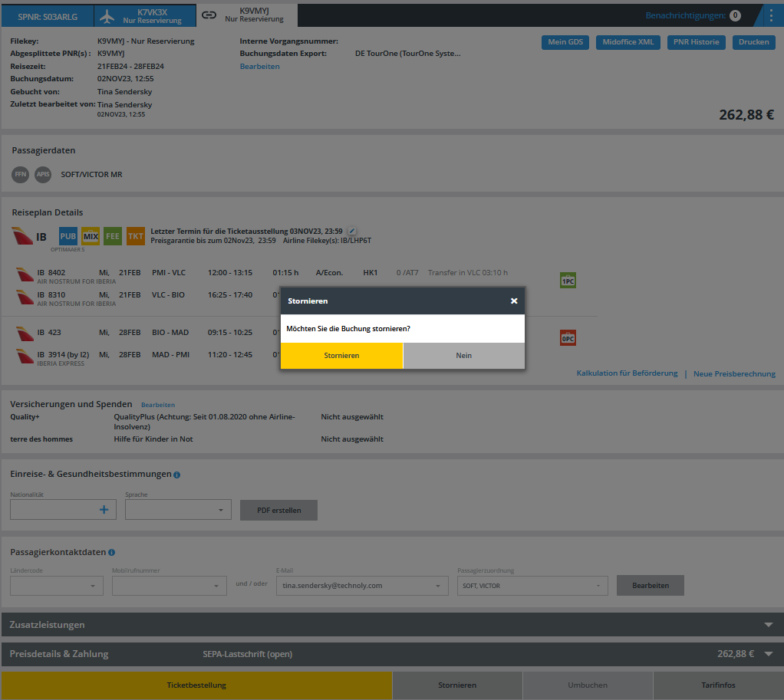This screenshot has height=700, width=784.
Task: Open the Passagierzuordnung dropdown
Action: 532,586
